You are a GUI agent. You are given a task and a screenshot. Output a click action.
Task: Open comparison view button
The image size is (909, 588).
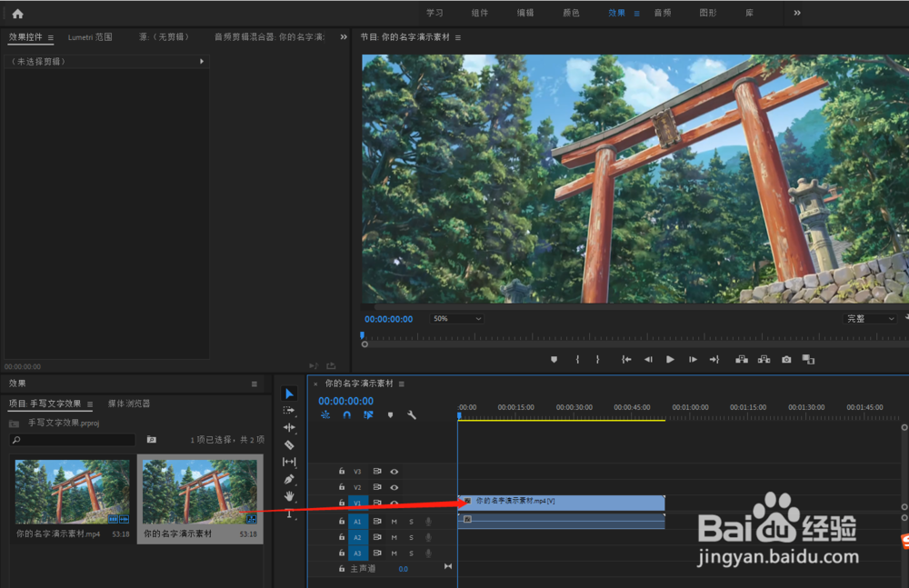point(808,360)
